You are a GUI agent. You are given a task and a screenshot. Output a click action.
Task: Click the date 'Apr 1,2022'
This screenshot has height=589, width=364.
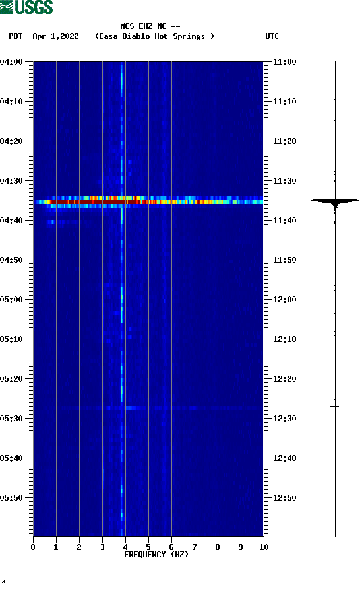point(55,36)
